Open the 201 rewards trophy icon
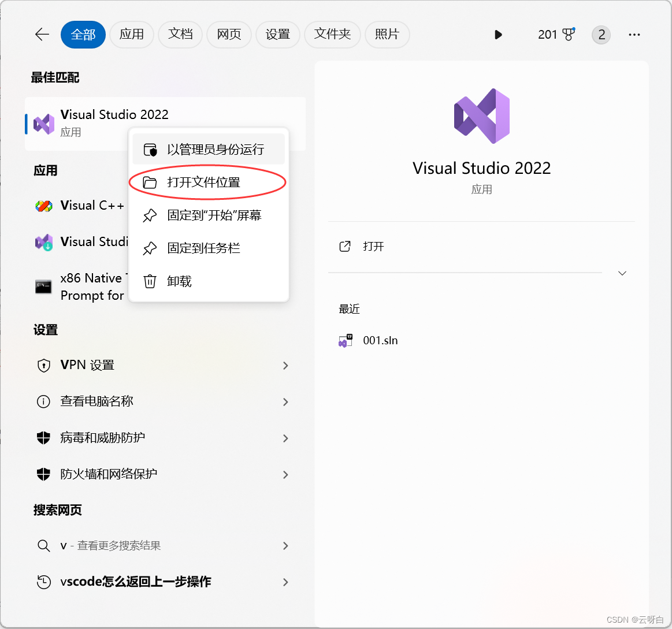This screenshot has width=672, height=629. 556,34
